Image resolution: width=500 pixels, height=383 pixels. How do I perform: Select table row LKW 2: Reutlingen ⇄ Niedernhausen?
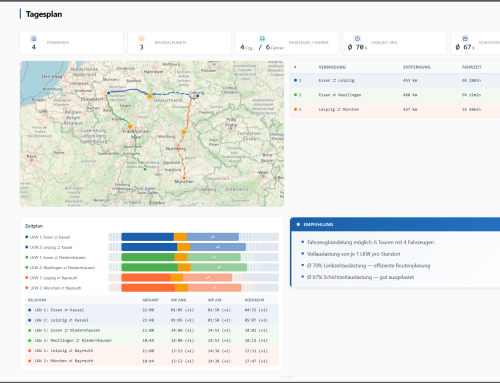click(x=152, y=340)
